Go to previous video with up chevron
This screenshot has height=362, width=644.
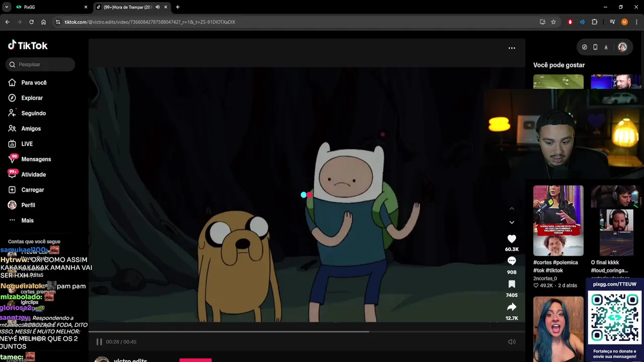point(512,208)
